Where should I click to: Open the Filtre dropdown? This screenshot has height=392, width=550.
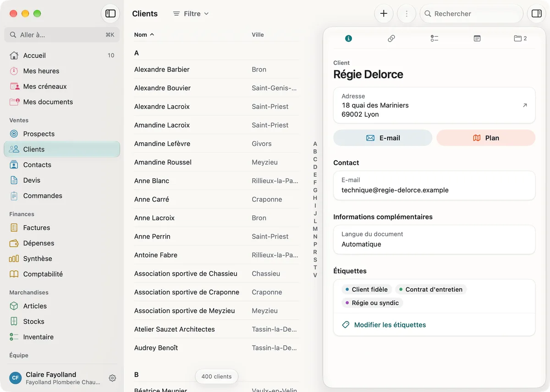(191, 14)
